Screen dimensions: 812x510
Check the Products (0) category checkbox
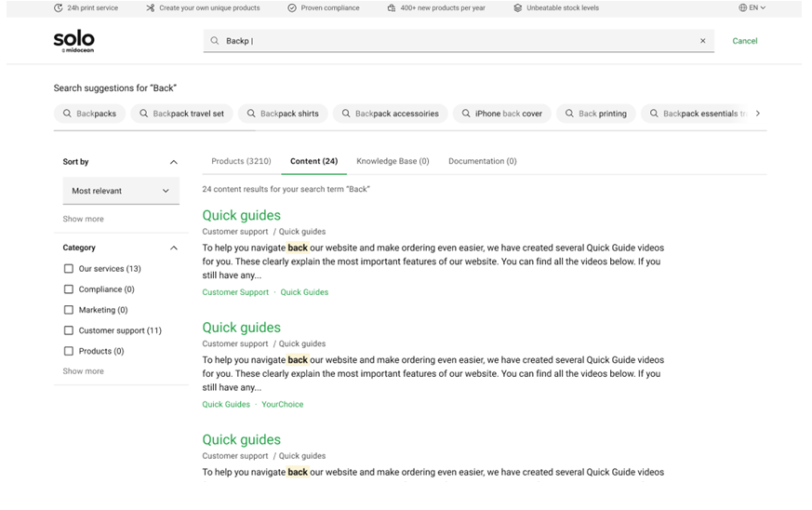tap(68, 351)
